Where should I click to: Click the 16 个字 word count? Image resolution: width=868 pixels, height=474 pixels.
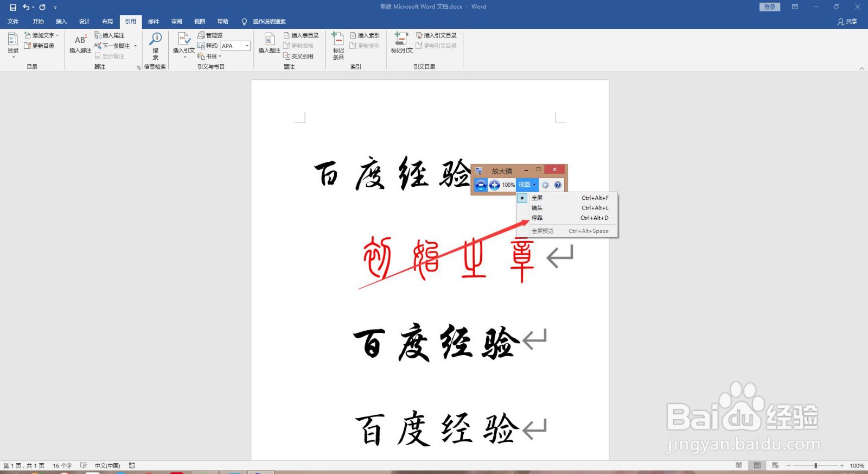(x=62, y=466)
